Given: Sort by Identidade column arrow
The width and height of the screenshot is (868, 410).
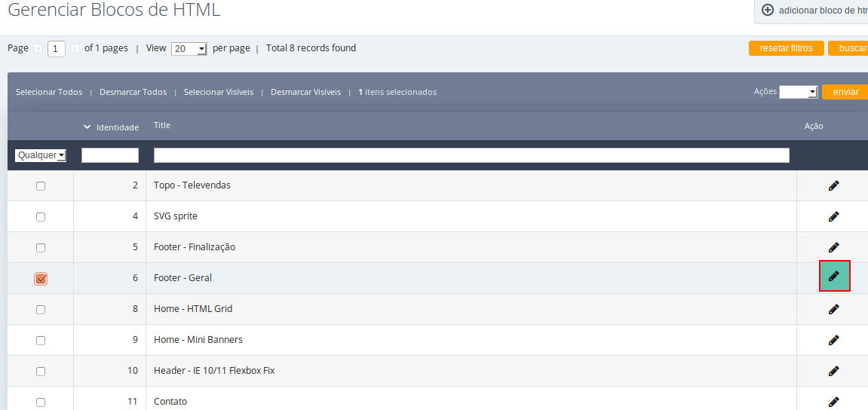Looking at the screenshot, I should pos(87,127).
